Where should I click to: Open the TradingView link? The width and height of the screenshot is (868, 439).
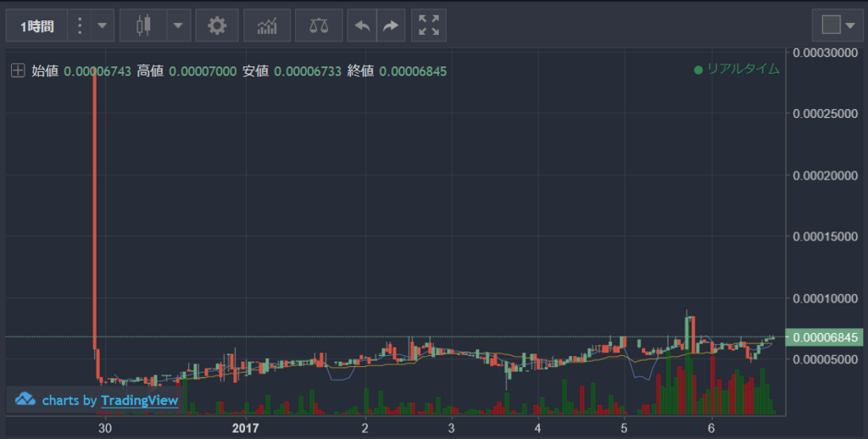coord(140,400)
